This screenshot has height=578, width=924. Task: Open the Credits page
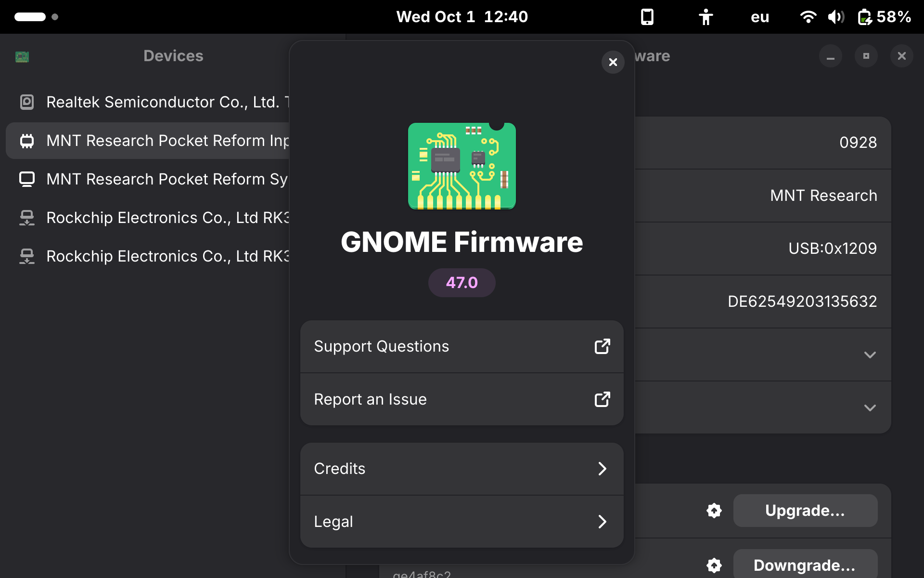coord(462,469)
